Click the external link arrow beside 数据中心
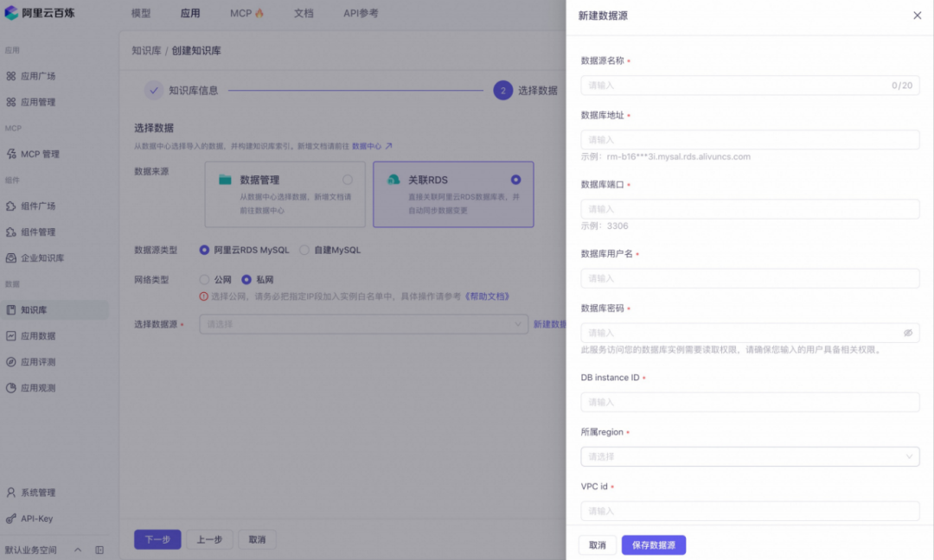This screenshot has height=560, width=934. [388, 146]
